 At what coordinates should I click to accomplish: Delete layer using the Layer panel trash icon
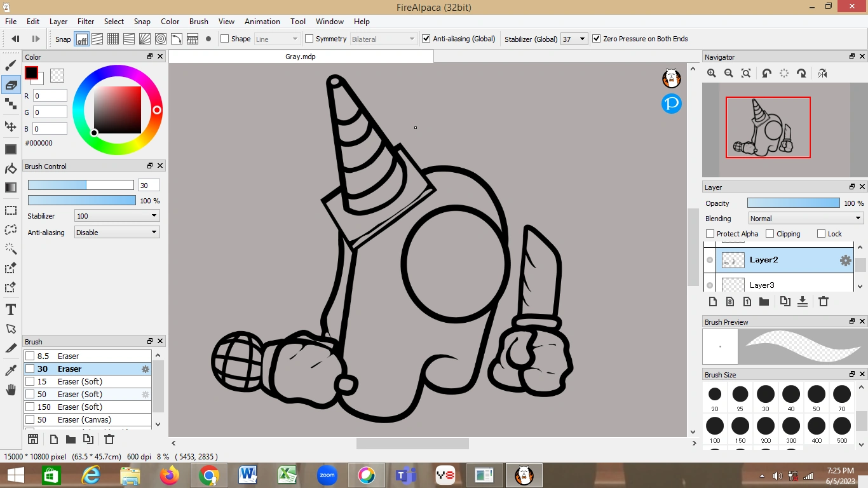tap(824, 302)
